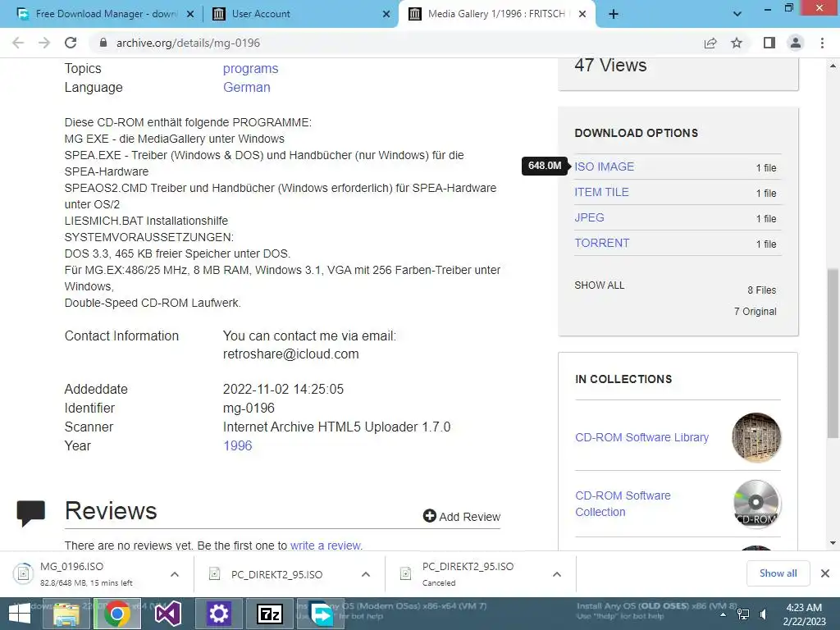Click the Chrome taskbar icon
The width and height of the screenshot is (840, 630).
(116, 614)
